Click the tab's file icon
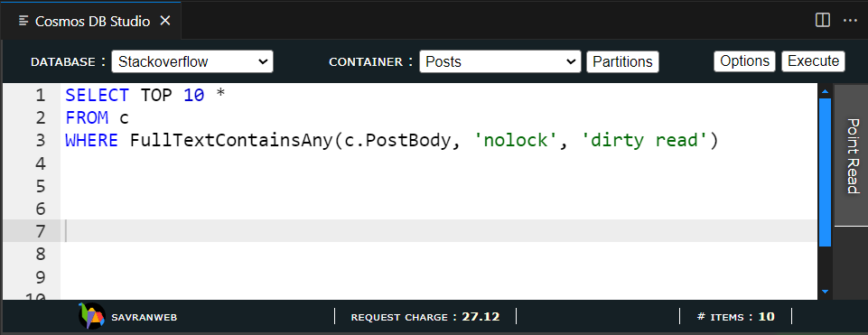 pos(23,21)
